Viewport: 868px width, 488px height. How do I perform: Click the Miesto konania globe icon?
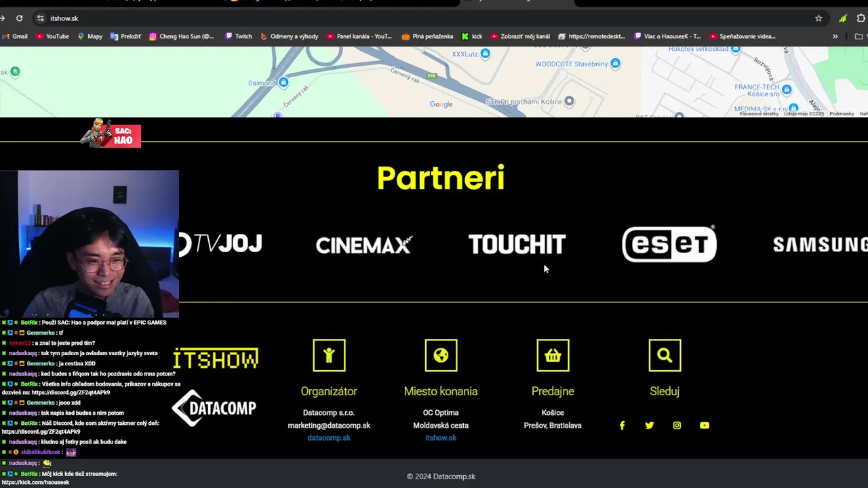(x=441, y=355)
